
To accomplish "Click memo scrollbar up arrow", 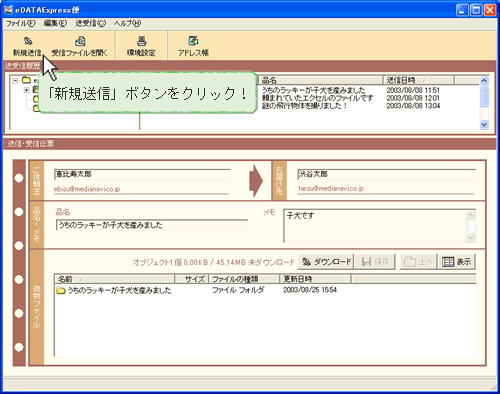I will coord(470,215).
